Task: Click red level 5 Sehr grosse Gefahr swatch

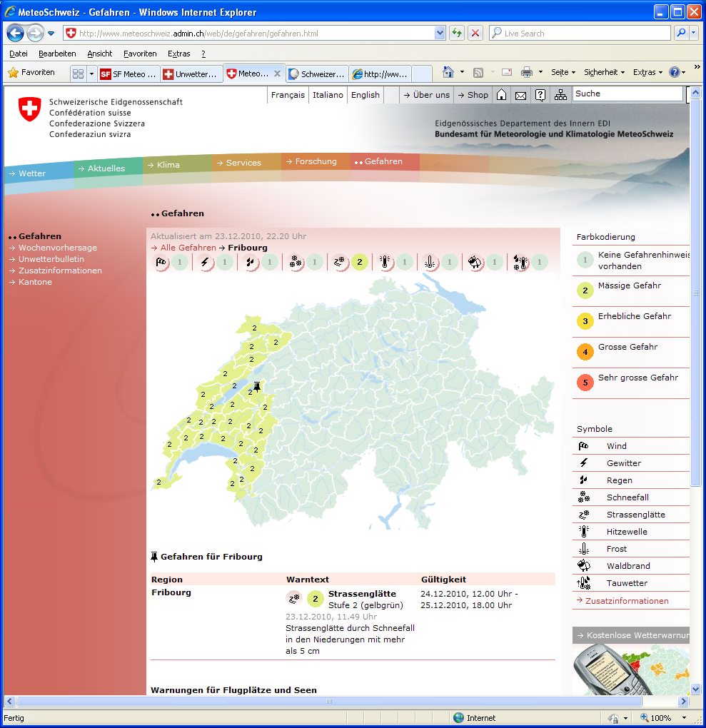Action: [585, 383]
